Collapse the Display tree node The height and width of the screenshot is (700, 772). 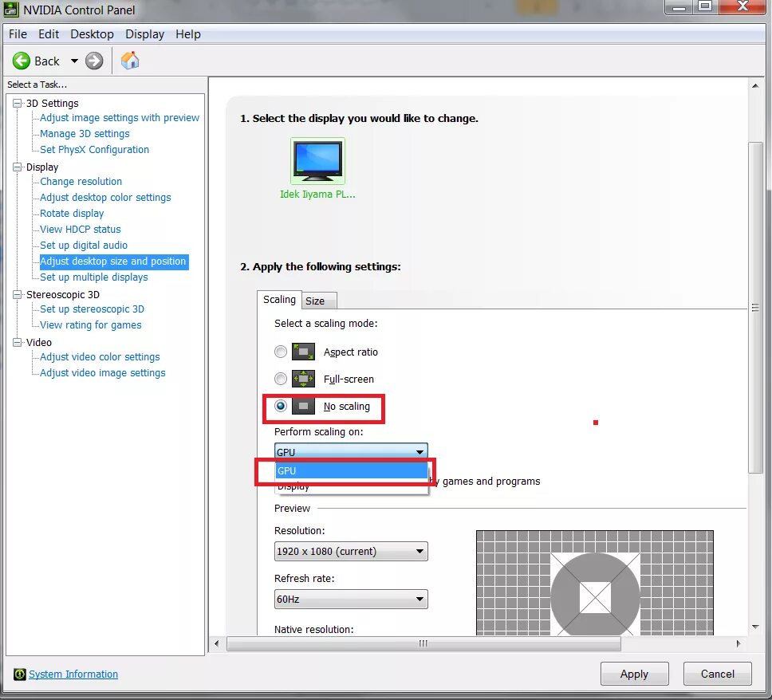(18, 167)
